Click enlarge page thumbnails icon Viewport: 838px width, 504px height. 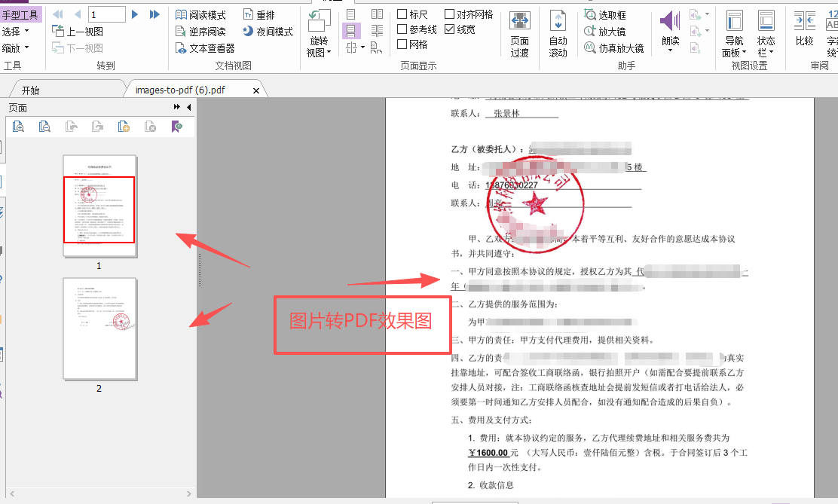pos(18,126)
